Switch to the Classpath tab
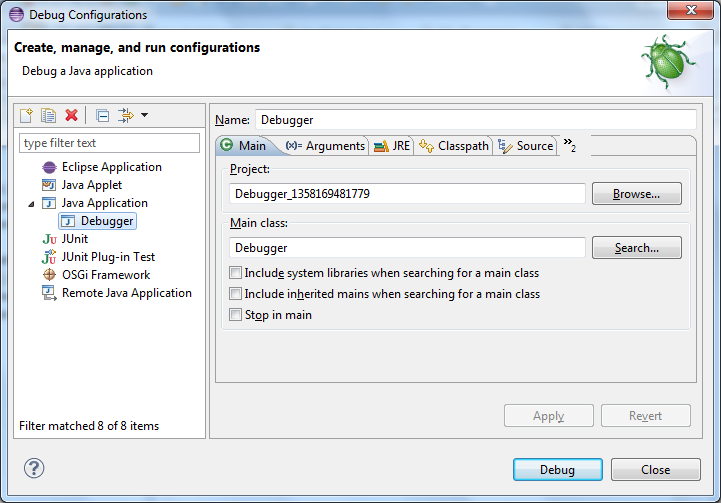The height and width of the screenshot is (503, 721). 454,146
